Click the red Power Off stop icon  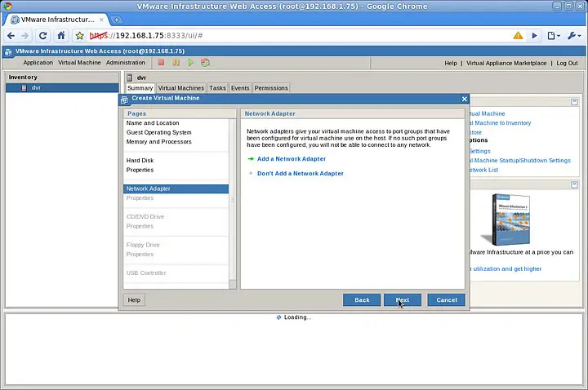click(x=161, y=63)
